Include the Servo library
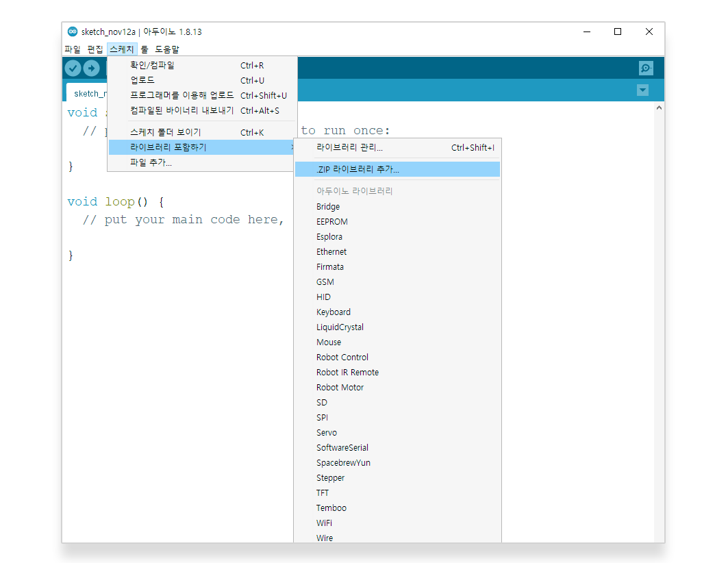This screenshot has height=563, width=728. click(397, 433)
